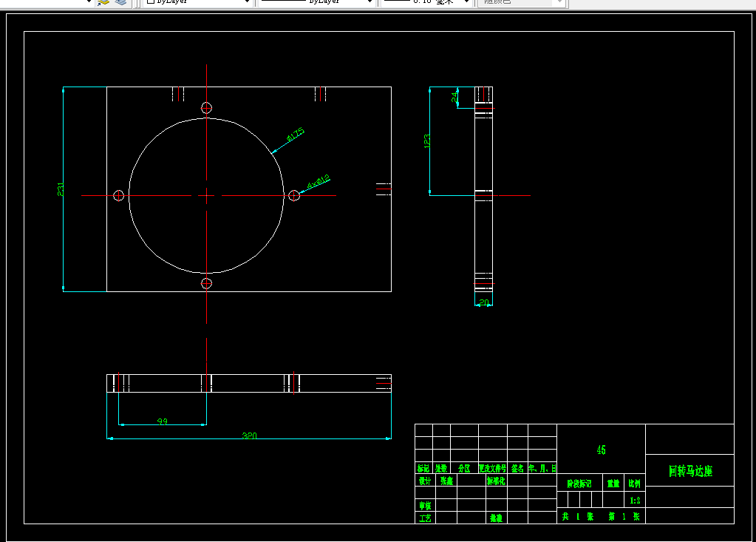Select the 第 1 张 sheet number text
756x542 pixels.
624,516
